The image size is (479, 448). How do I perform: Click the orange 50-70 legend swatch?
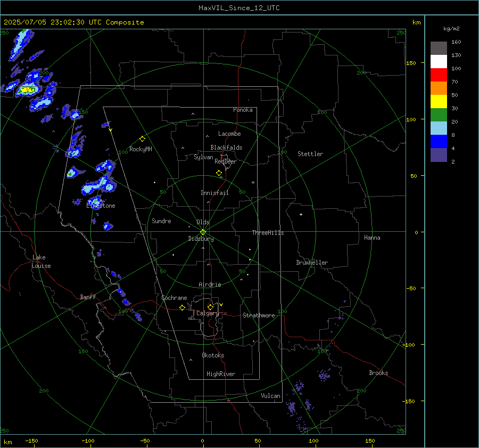(439, 88)
